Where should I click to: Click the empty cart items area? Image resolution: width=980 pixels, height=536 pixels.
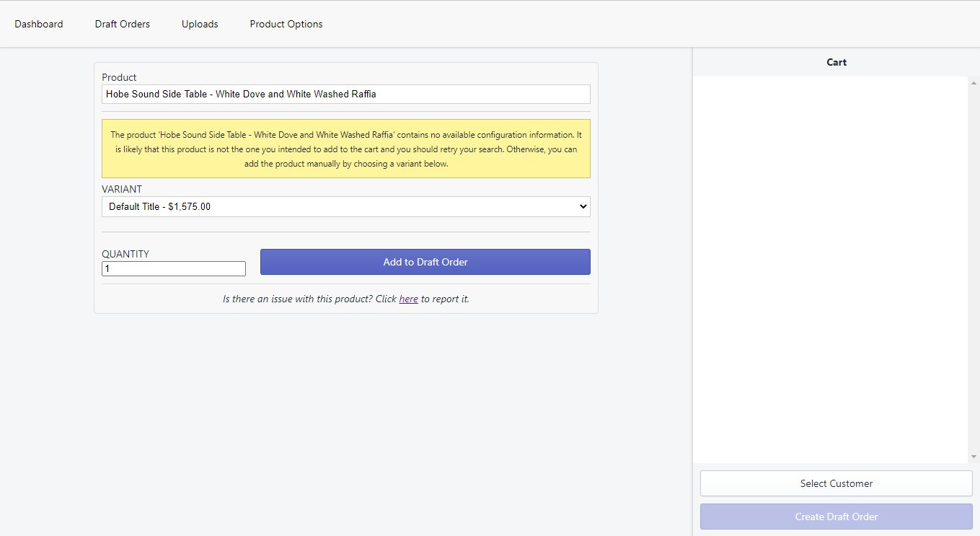coord(829,268)
